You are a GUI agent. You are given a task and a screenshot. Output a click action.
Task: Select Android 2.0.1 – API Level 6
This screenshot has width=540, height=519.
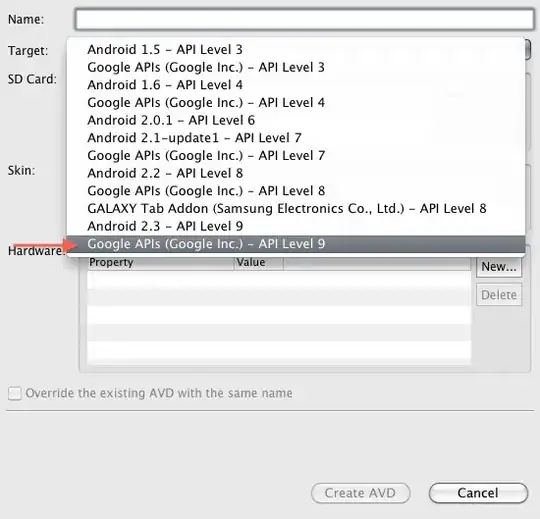[296, 120]
